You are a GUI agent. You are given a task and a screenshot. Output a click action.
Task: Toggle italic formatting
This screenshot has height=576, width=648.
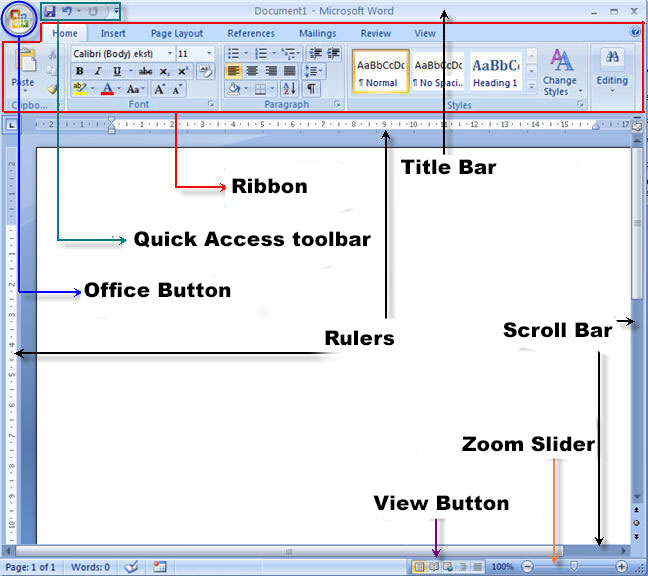(x=98, y=71)
